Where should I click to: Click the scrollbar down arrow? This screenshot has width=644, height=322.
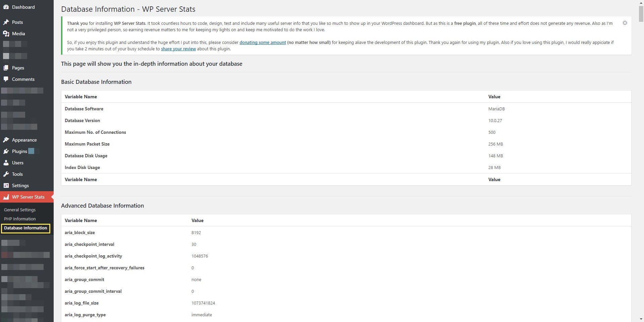[x=641, y=319]
